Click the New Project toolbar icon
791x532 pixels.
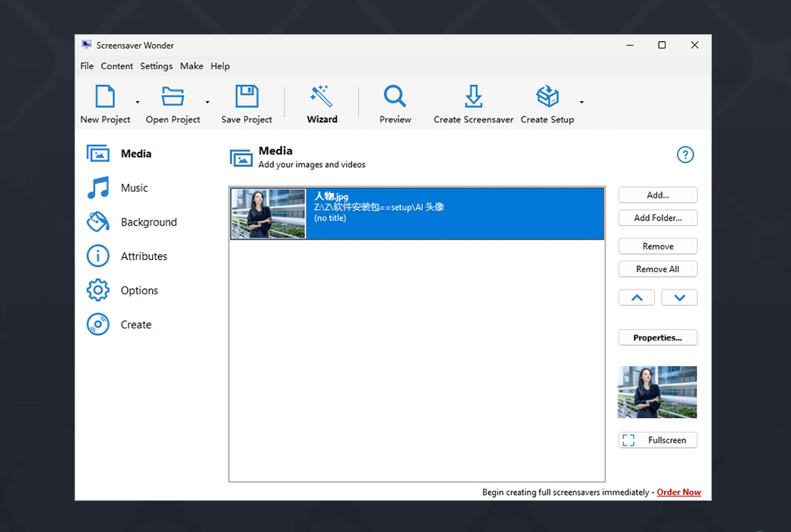pos(105,96)
